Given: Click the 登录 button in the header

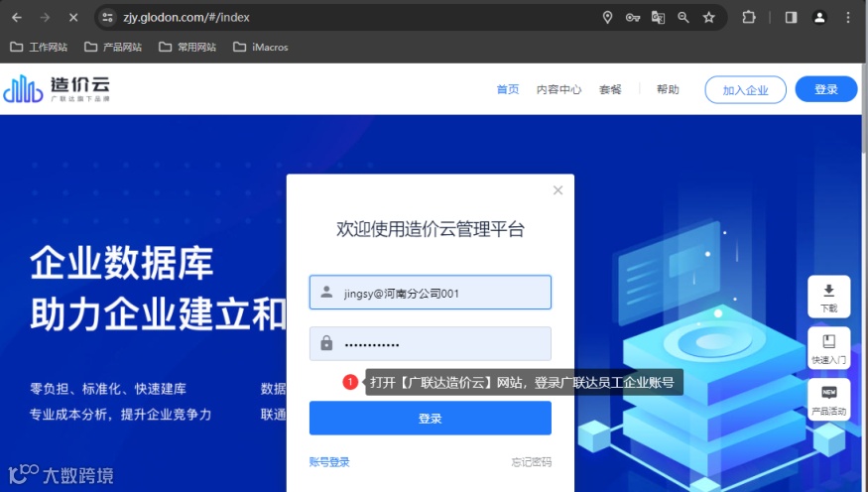Looking at the screenshot, I should click(x=826, y=89).
